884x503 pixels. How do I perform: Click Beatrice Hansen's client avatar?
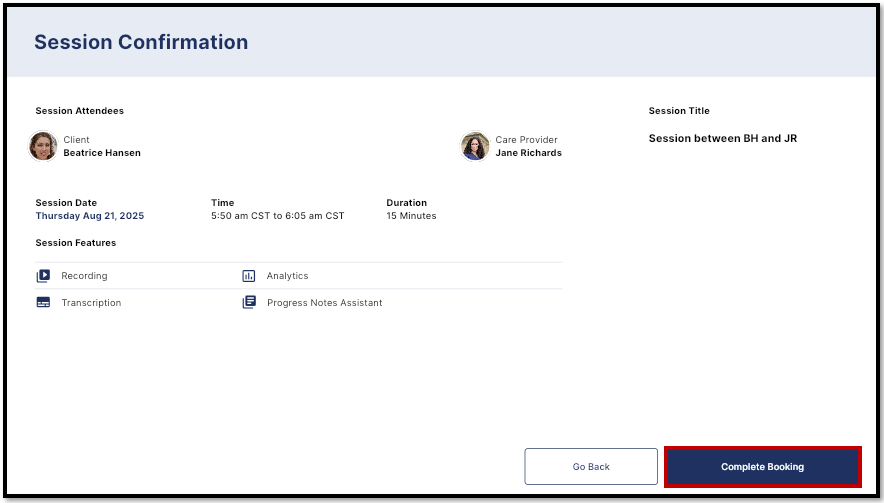pos(43,146)
